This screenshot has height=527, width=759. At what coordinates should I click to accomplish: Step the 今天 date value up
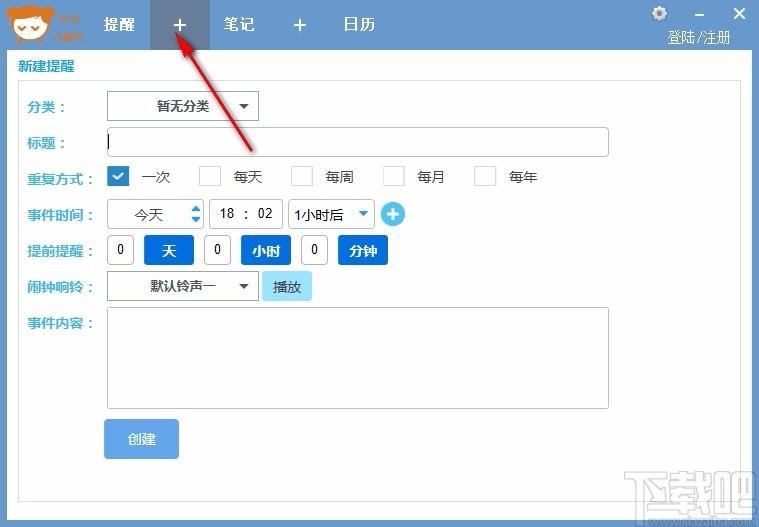[x=196, y=209]
